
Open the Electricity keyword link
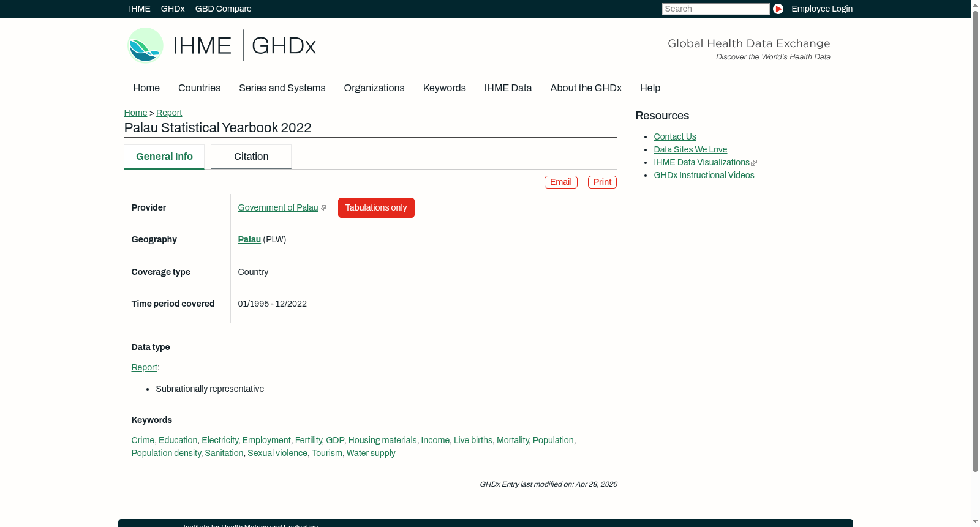coord(220,441)
